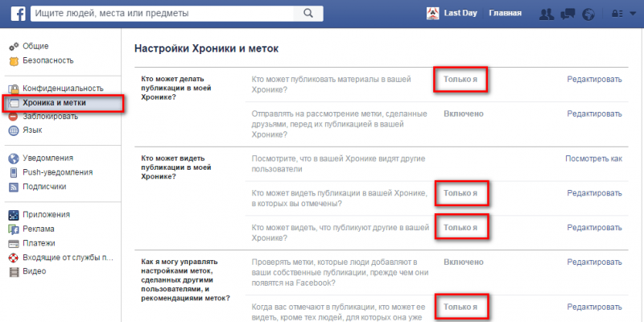
Task: Click the Настройки Хроники и меток heading
Action: 207,49
